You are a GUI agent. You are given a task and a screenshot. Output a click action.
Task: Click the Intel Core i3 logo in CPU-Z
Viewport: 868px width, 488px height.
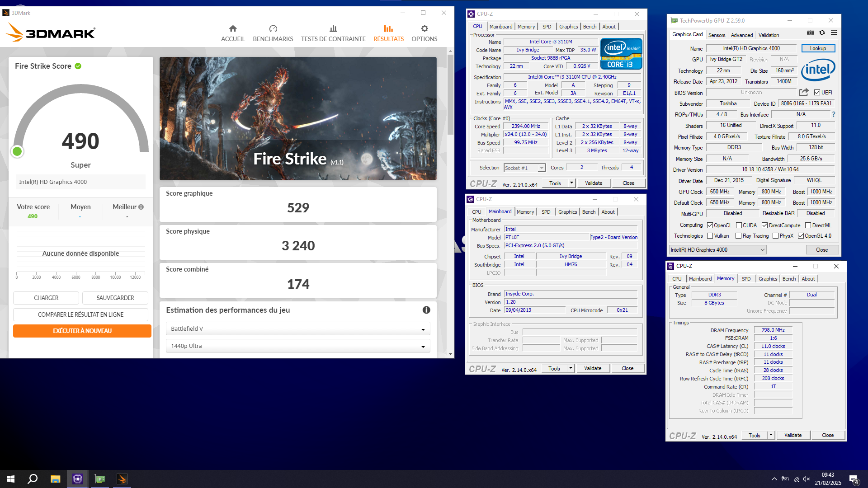coord(621,53)
